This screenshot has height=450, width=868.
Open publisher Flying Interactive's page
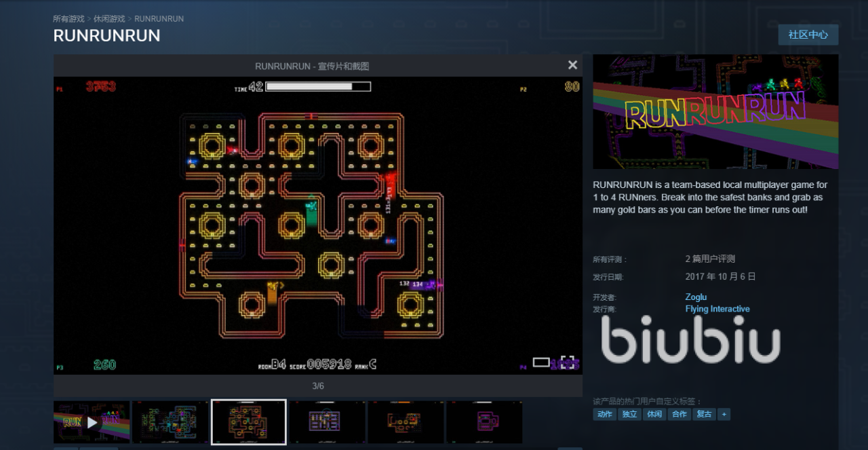click(717, 309)
